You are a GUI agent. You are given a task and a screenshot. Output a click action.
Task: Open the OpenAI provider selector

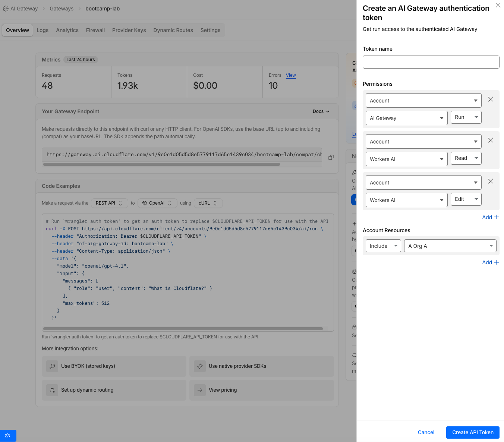157,203
